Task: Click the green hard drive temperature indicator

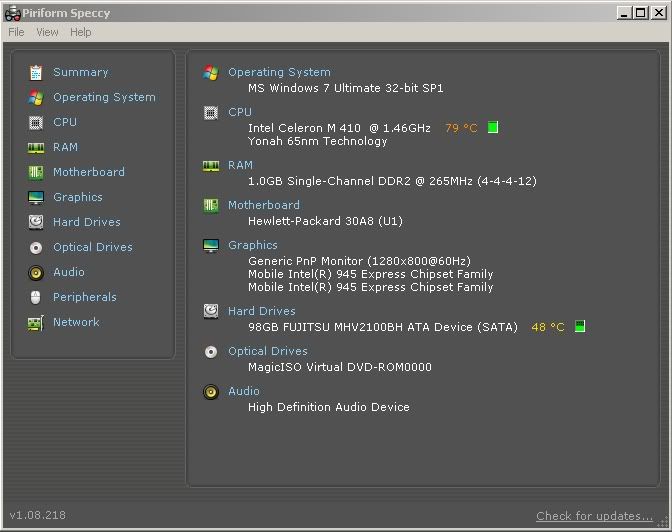Action: pos(580,326)
